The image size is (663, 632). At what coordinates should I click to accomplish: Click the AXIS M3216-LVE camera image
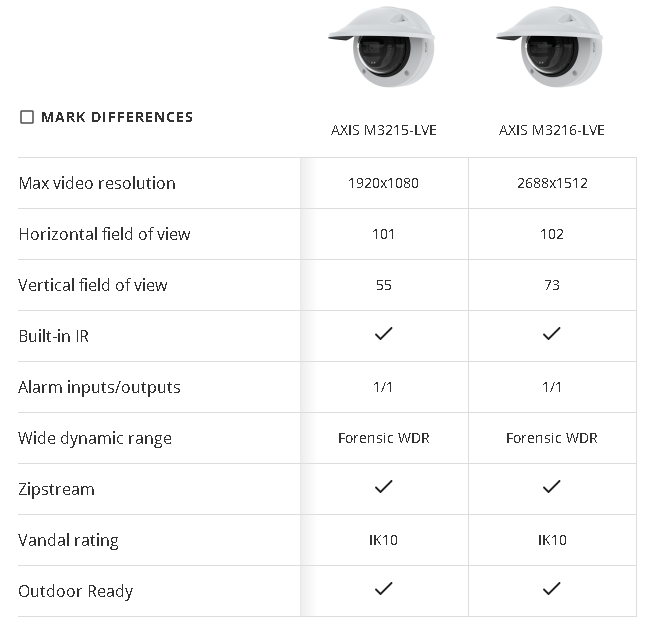(x=552, y=50)
